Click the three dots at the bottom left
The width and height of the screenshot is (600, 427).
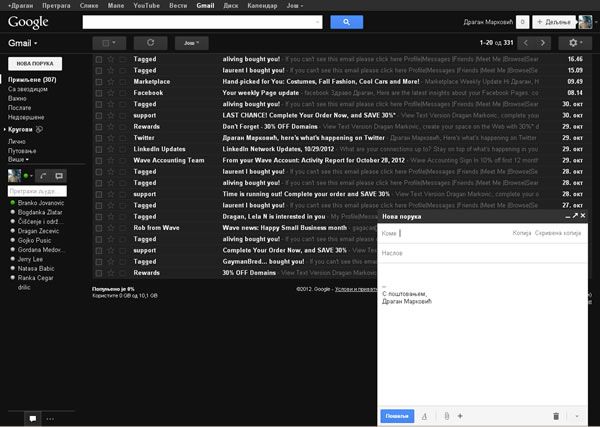click(50, 419)
